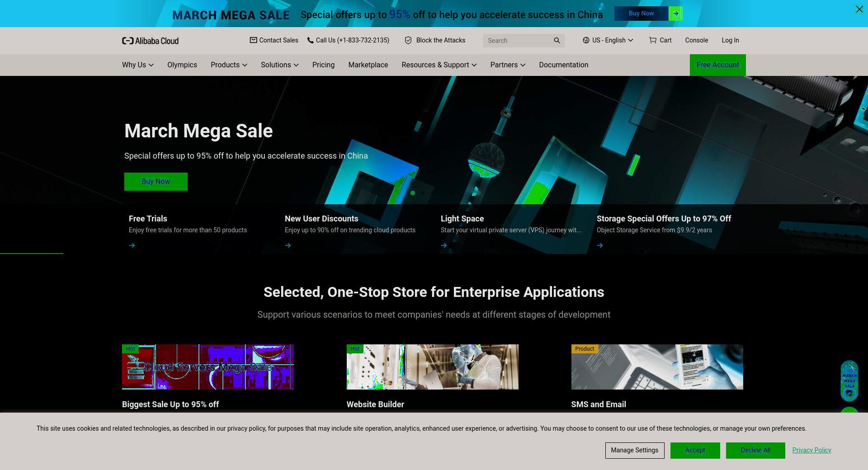Open Documentation
The width and height of the screenshot is (868, 470).
click(563, 65)
